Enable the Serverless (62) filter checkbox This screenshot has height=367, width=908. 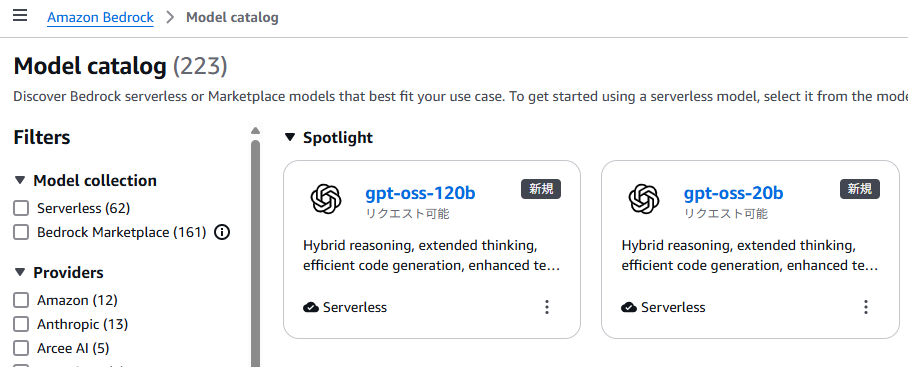(21, 208)
